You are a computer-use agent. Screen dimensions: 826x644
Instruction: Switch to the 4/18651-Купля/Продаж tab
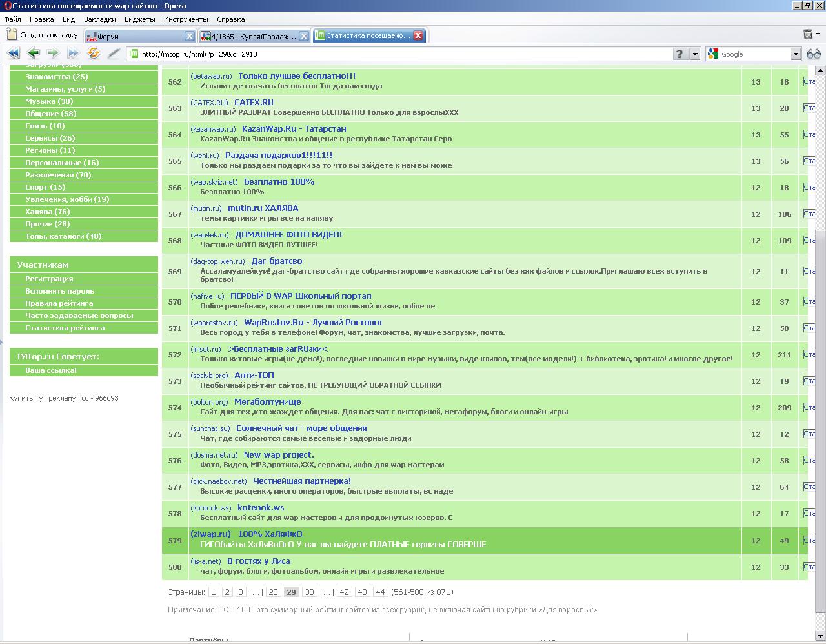254,36
